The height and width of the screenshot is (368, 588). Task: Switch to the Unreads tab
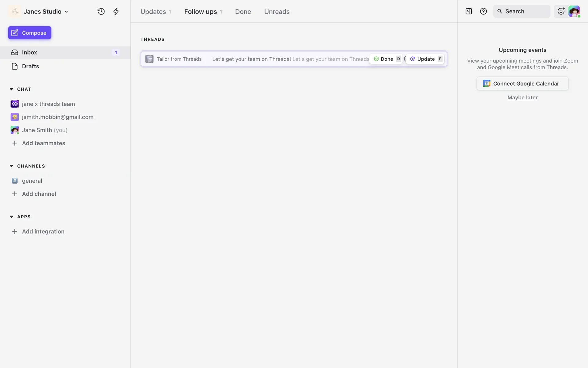click(277, 12)
